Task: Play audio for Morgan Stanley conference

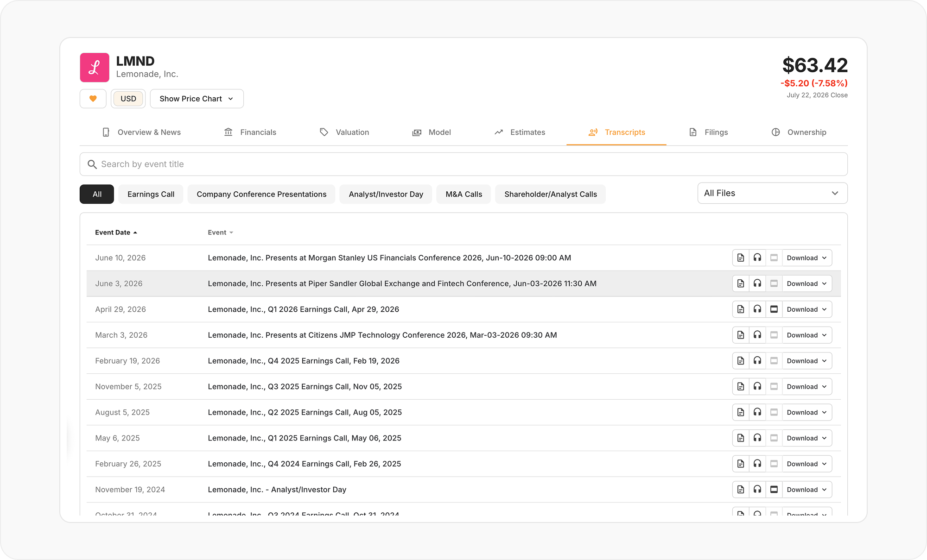Action: click(x=757, y=258)
